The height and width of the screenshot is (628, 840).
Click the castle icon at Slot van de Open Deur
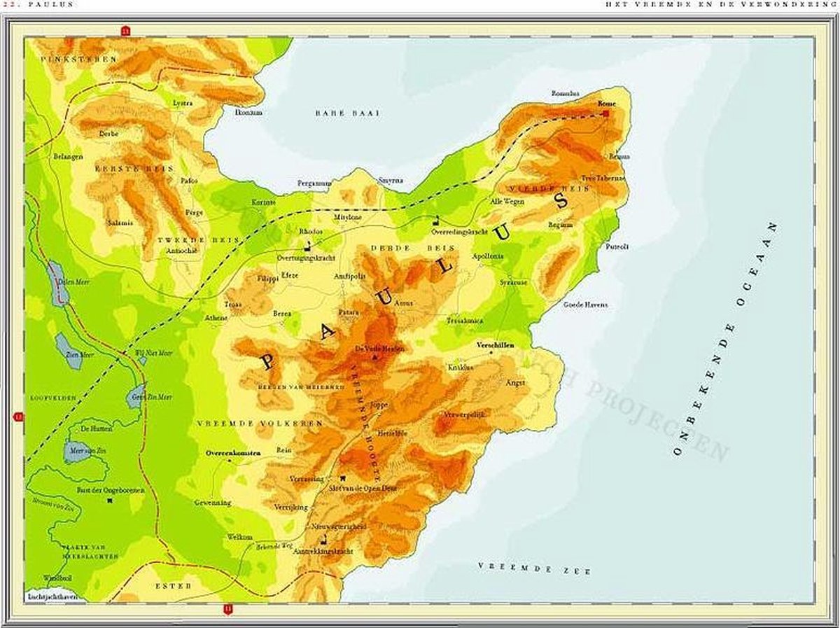tap(344, 478)
